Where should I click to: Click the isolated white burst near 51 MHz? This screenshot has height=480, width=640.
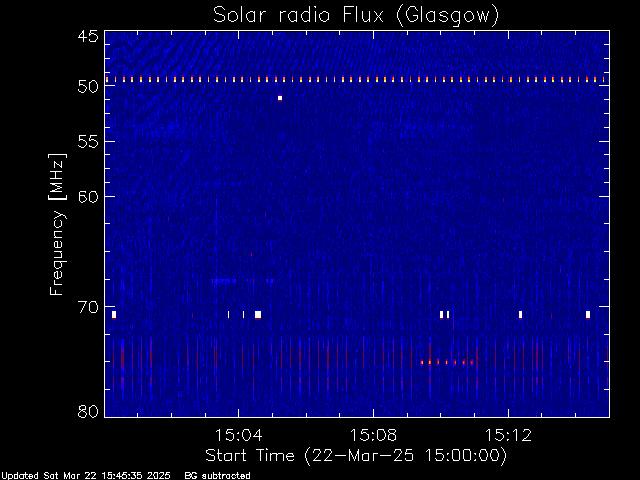pyautogui.click(x=280, y=98)
